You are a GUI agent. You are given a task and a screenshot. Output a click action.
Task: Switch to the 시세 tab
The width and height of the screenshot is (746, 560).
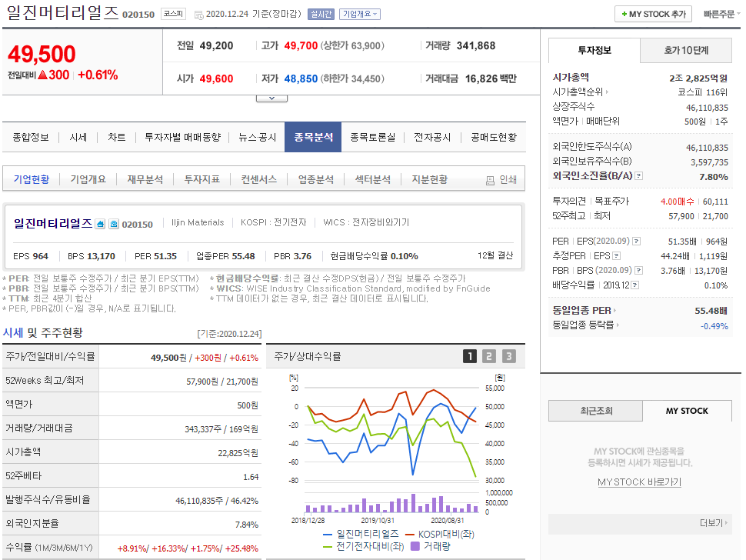78,138
